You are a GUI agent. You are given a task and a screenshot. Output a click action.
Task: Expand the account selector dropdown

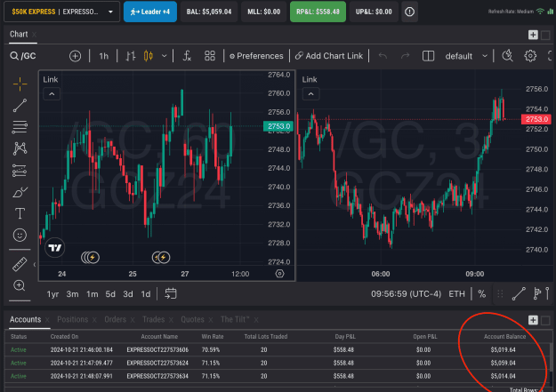click(110, 12)
